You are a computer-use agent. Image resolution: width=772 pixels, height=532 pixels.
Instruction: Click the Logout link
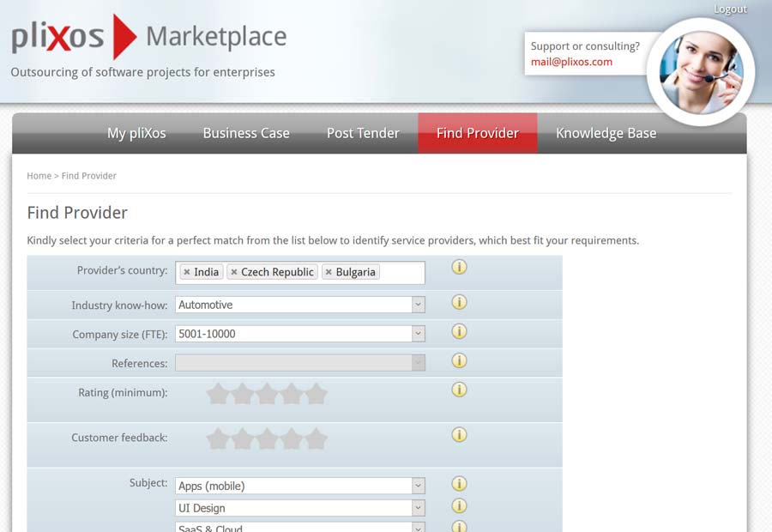730,9
